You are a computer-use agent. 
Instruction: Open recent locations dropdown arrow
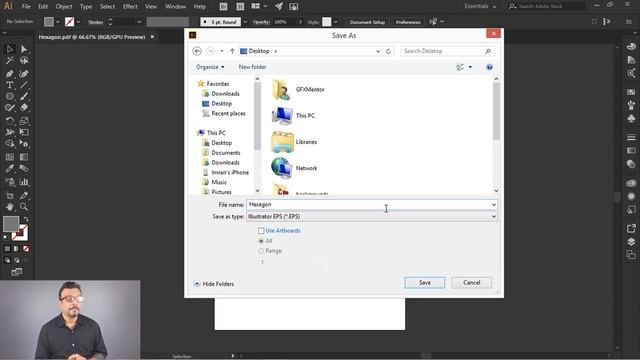click(x=222, y=51)
